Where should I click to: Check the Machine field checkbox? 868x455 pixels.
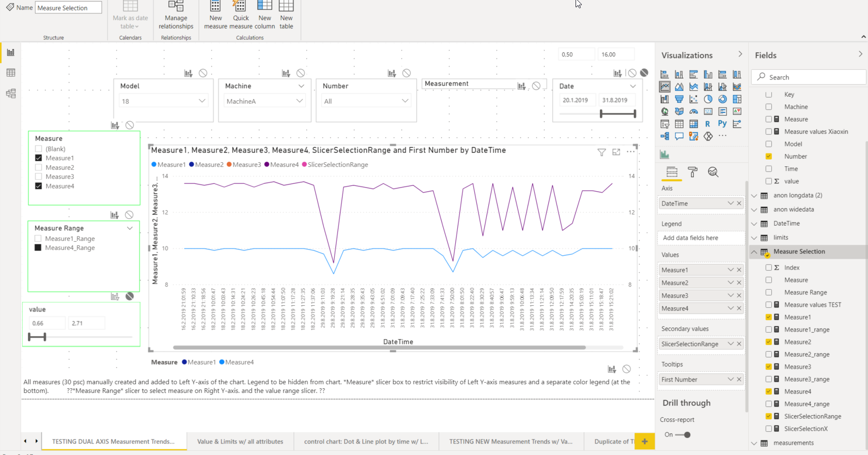769,107
